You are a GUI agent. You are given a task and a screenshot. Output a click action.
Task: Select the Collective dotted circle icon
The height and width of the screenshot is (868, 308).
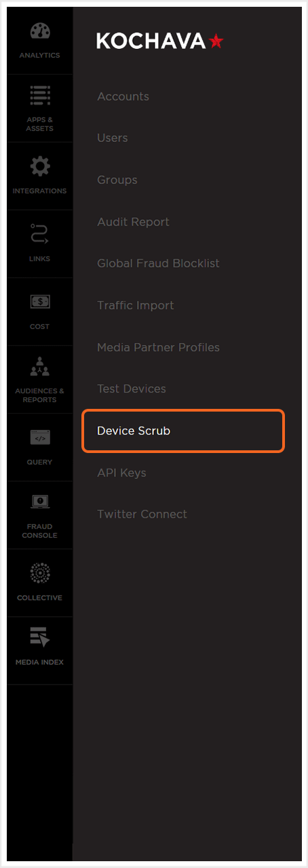point(39,573)
